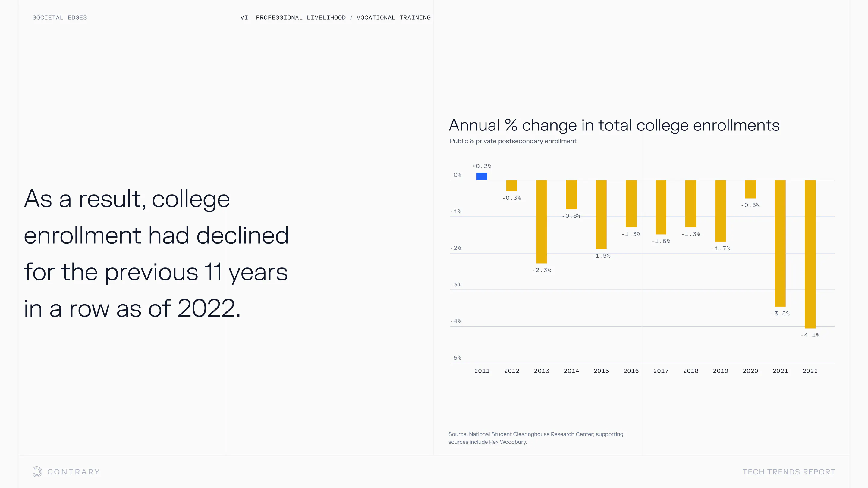This screenshot has width=868, height=488.
Task: Click the SOCIETAL EDGES header label
Action: [60, 17]
